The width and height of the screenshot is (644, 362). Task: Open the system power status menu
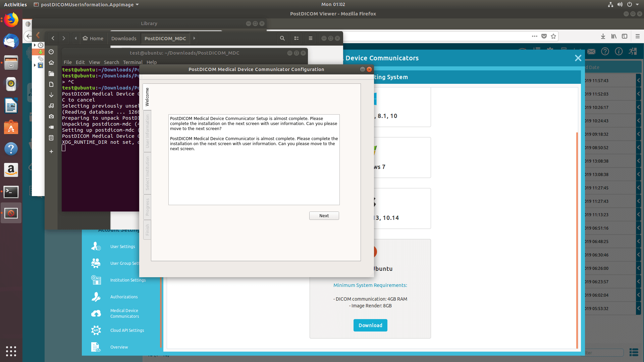[x=630, y=4]
